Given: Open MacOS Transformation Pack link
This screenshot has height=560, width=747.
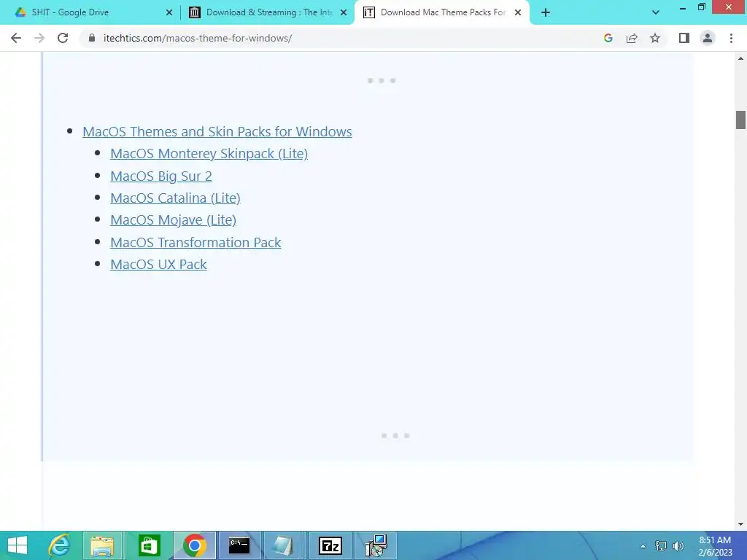Looking at the screenshot, I should (196, 242).
